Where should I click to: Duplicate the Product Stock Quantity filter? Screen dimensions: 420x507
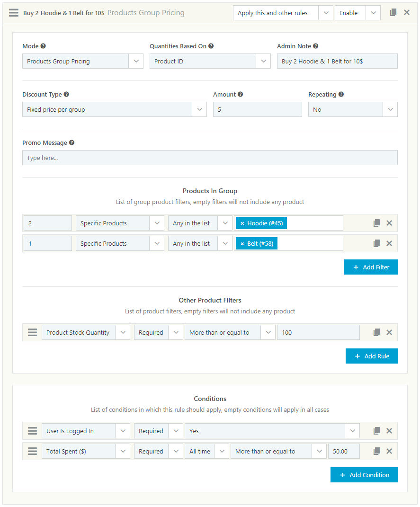tap(376, 332)
